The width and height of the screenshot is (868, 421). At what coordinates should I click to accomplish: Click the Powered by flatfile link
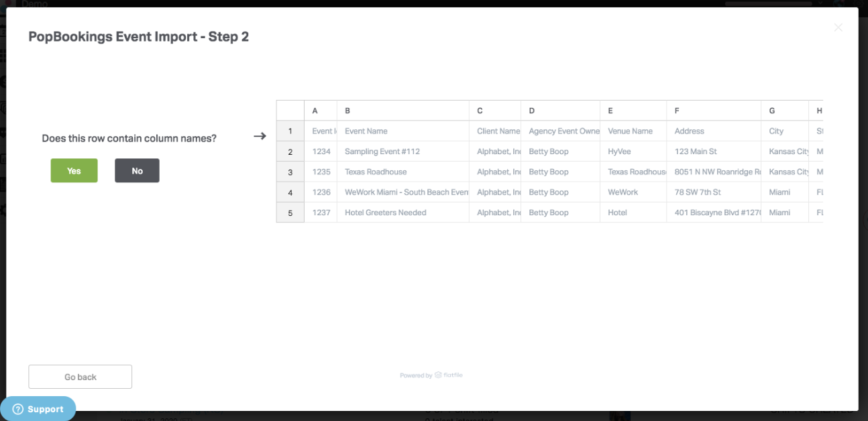click(x=431, y=375)
